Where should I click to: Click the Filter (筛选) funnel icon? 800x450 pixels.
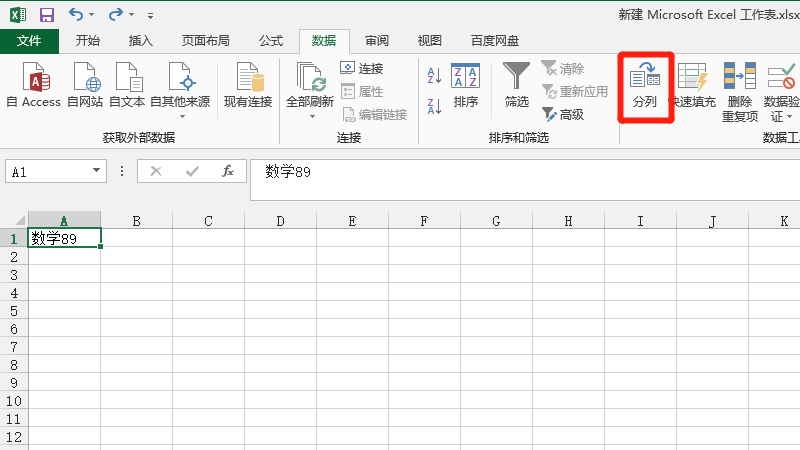(516, 86)
